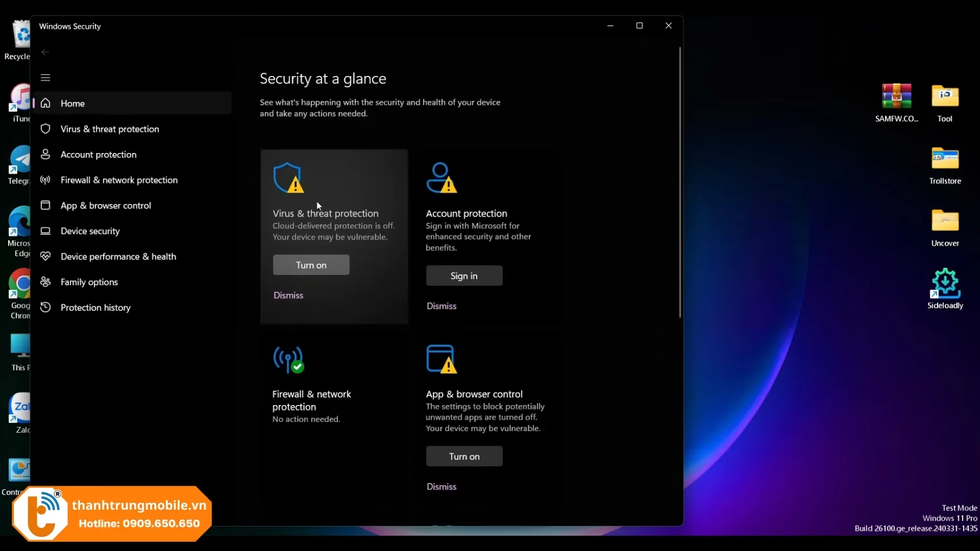Dismiss the Account protection notice
Screen dimensions: 980x551
(442, 306)
